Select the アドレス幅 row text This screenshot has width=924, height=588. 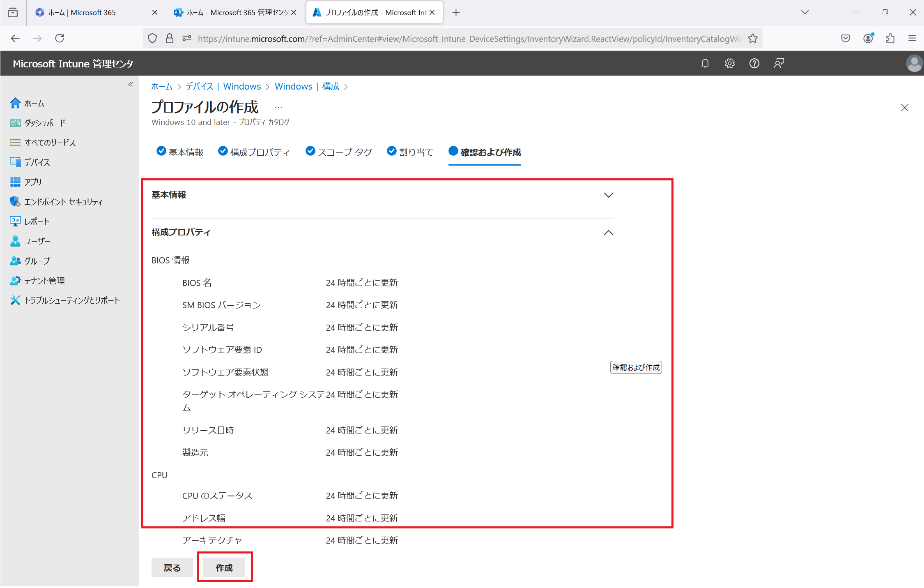pyautogui.click(x=204, y=518)
